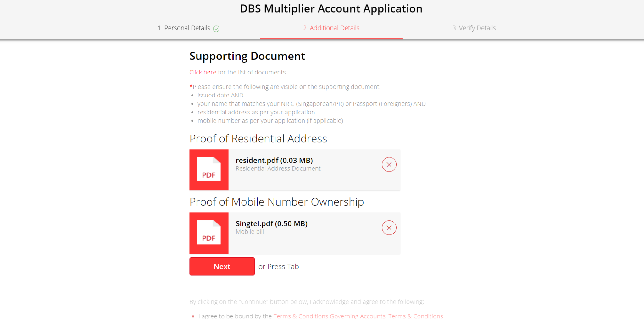Click the green checkmark beside Personal Details
Image resolution: width=644 pixels, height=319 pixels.
click(216, 29)
